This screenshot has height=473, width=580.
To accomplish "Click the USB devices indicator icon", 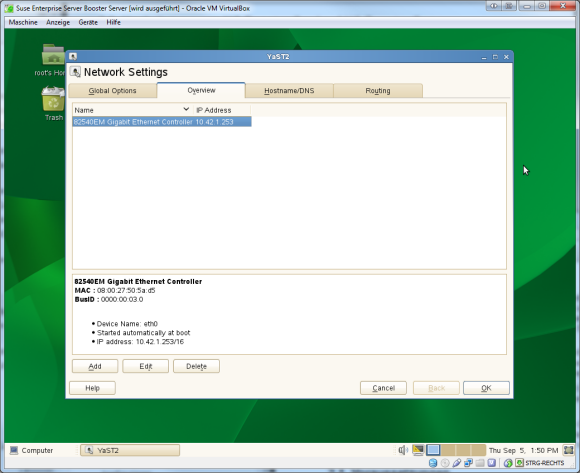I will click(456, 463).
